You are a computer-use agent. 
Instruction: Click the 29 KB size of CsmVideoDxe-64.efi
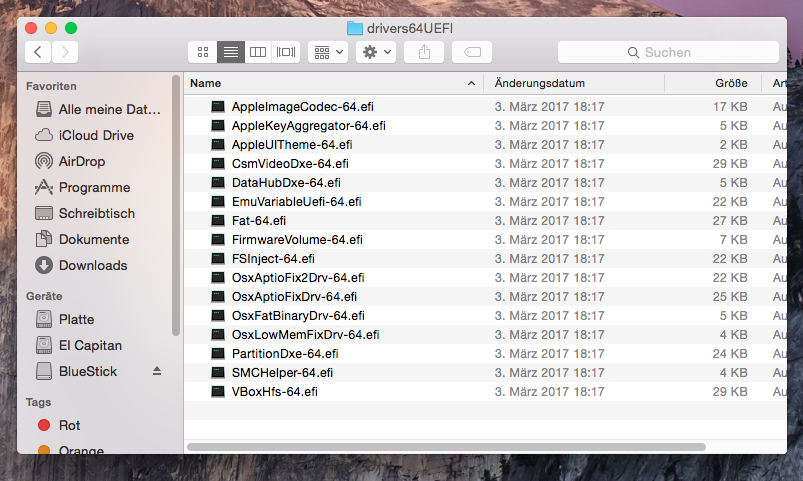pos(730,163)
